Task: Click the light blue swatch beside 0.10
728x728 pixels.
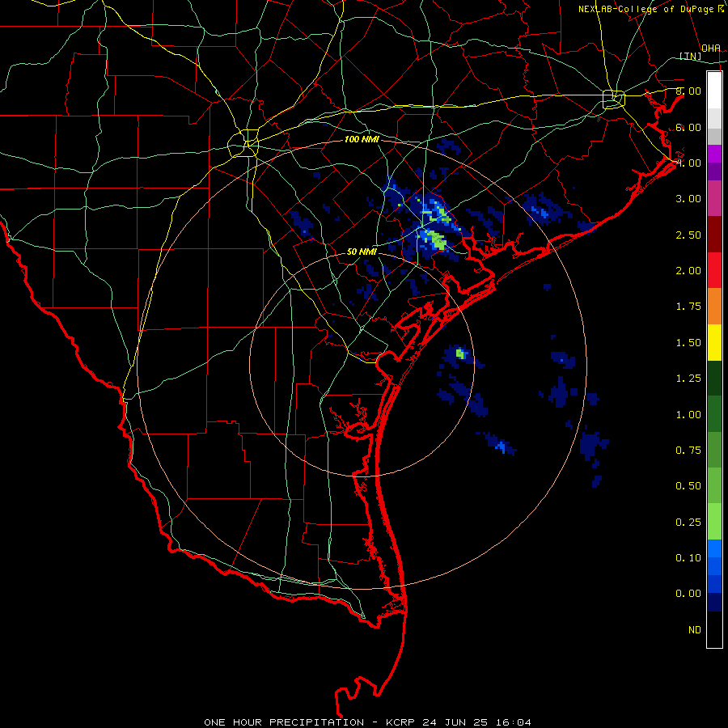Action: (x=714, y=548)
